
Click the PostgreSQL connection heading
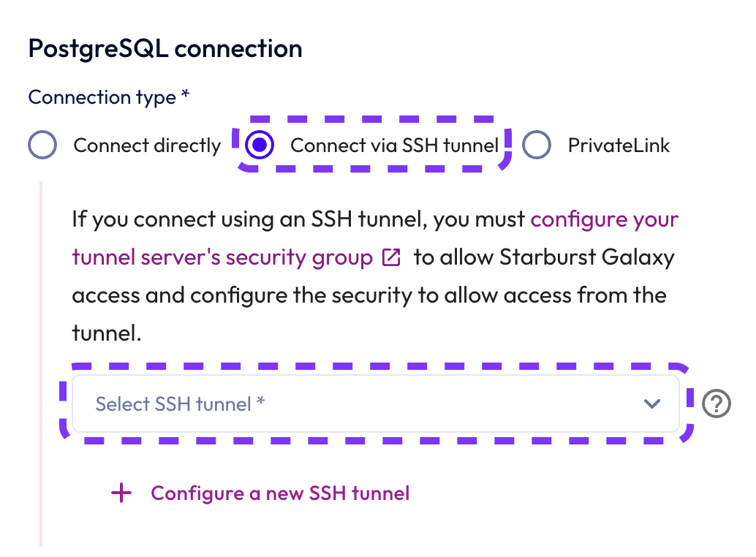coord(165,48)
